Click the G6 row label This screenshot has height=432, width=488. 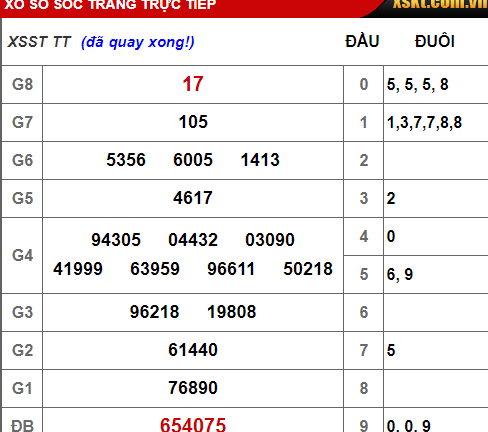pyautogui.click(x=22, y=160)
